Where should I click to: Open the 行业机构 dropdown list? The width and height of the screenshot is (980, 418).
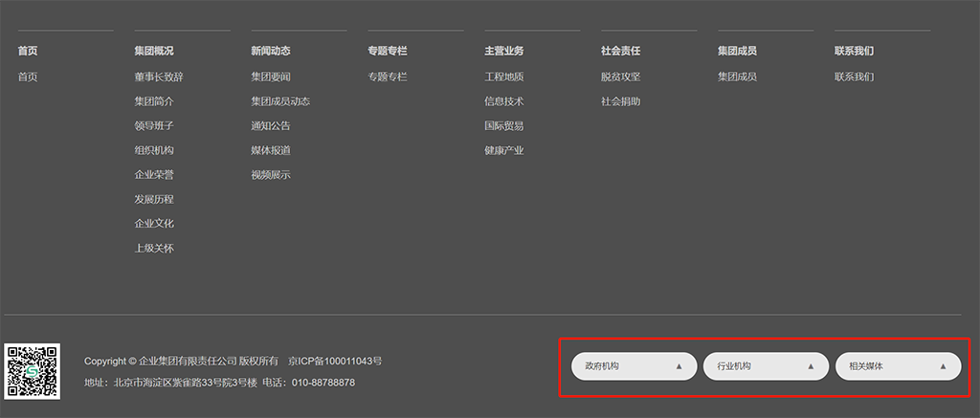(x=765, y=366)
